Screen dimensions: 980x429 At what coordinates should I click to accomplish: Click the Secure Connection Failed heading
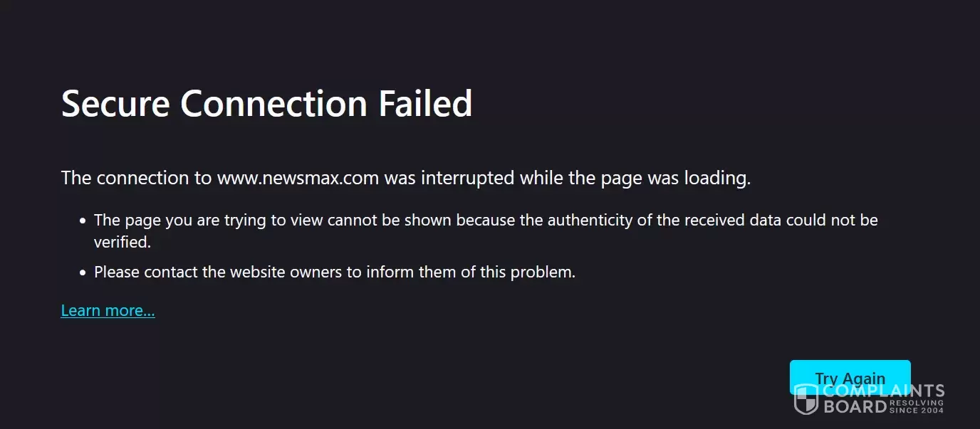[x=267, y=103]
